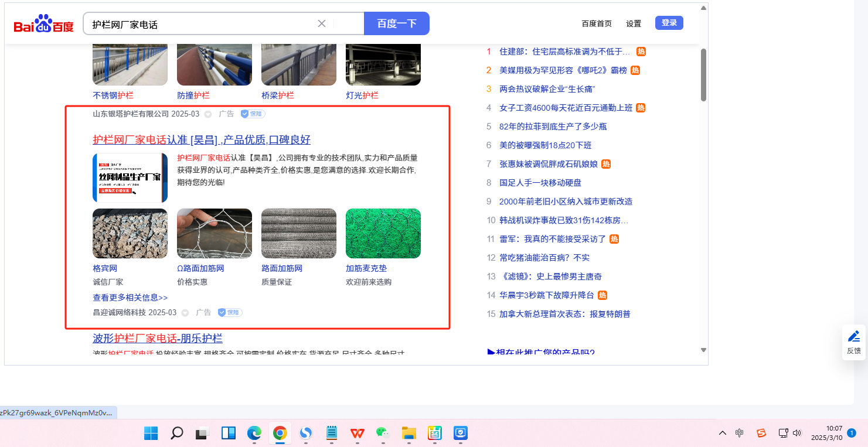The image size is (868, 447).
Task: Clear the search box with X icon
Action: pos(322,24)
